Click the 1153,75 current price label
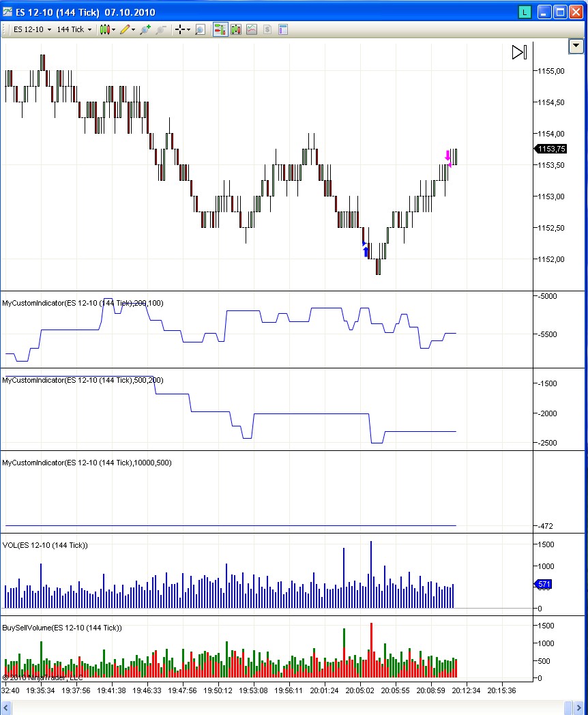The width and height of the screenshot is (588, 715). click(x=551, y=149)
